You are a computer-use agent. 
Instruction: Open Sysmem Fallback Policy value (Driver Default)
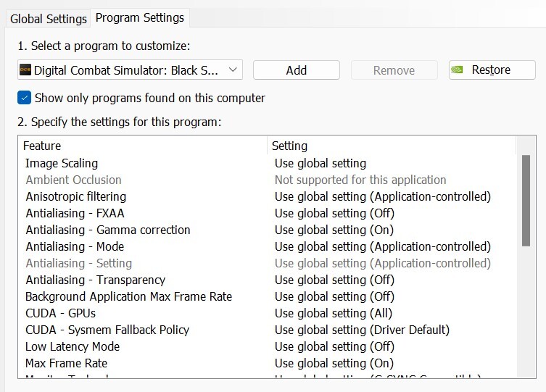pos(362,330)
